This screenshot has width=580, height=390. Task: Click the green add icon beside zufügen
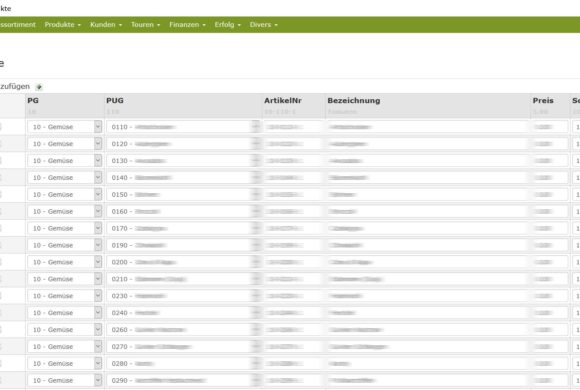click(39, 87)
